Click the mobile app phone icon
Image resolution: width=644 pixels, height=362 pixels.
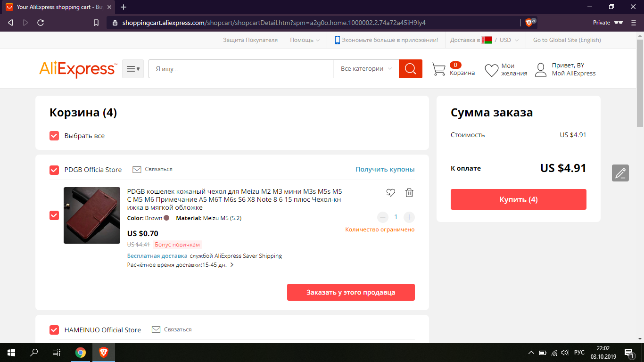337,40
